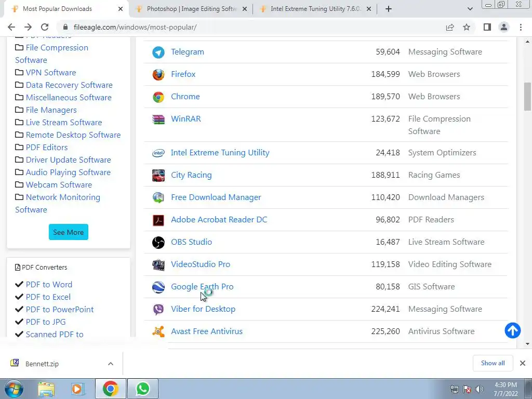The image size is (532, 399).
Task: Click the See More button
Action: click(68, 232)
